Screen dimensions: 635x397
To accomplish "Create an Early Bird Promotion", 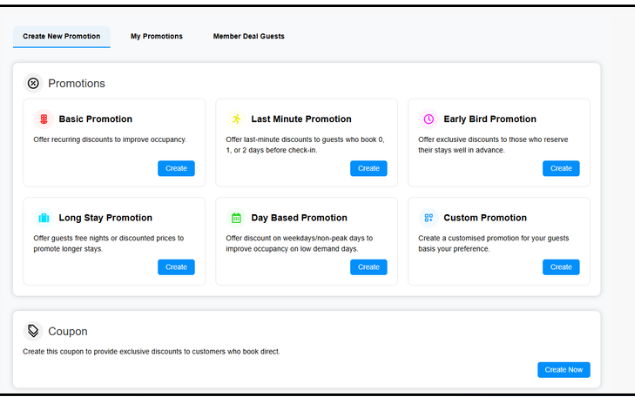I will [x=561, y=169].
